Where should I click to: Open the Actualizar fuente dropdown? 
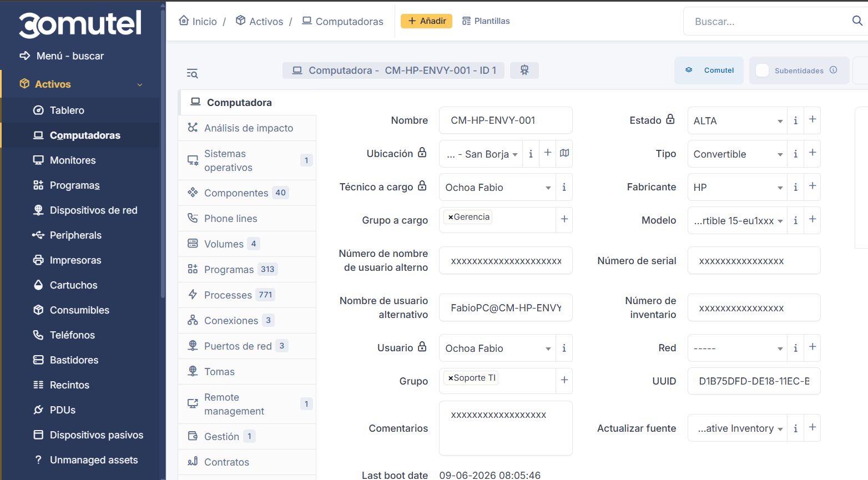(737, 428)
